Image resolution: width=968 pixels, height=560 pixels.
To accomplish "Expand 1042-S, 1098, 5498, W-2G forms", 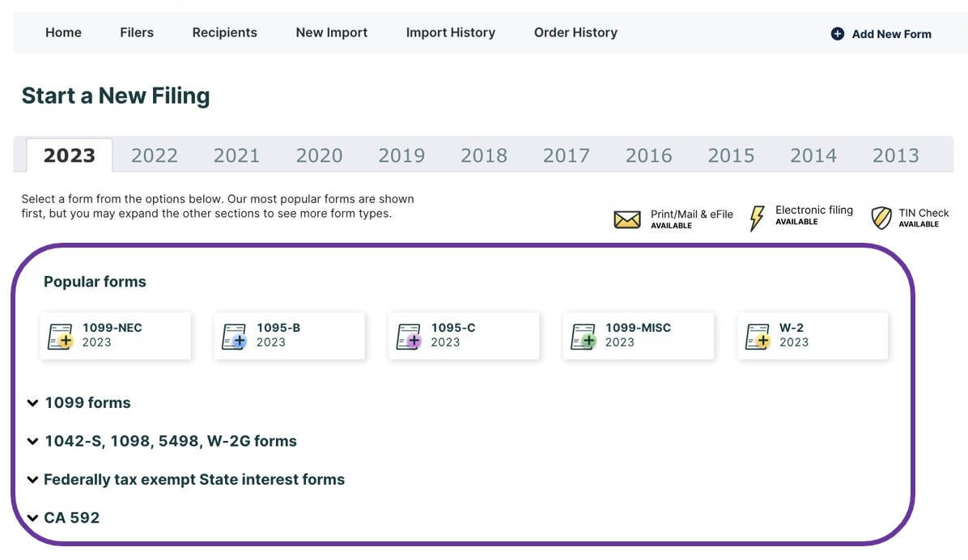I will click(x=170, y=442).
